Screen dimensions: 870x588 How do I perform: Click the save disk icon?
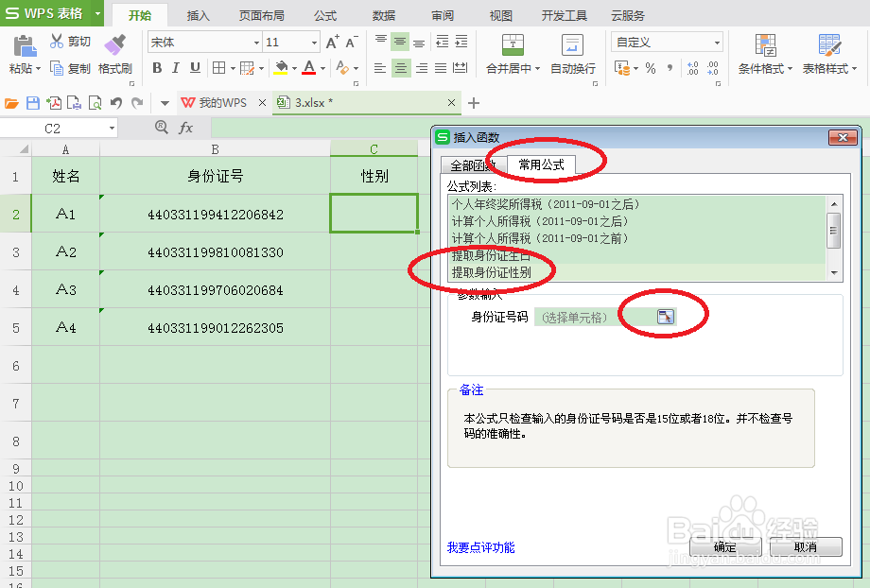point(33,103)
